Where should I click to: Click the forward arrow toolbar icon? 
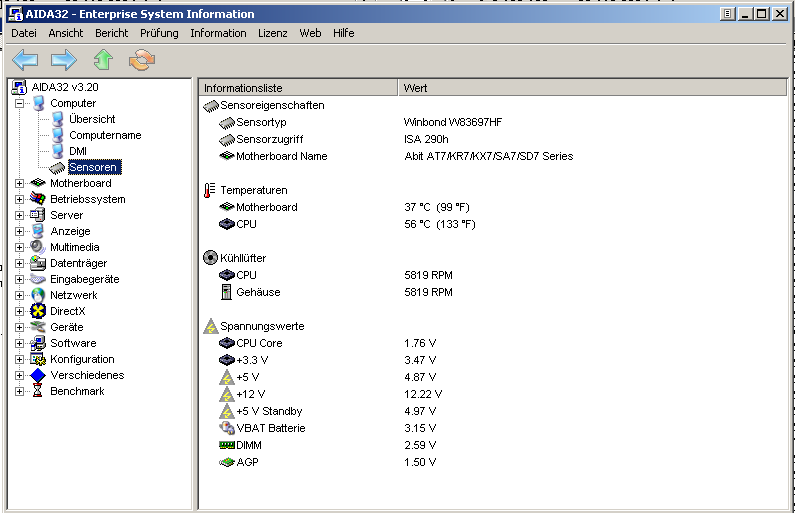64,60
